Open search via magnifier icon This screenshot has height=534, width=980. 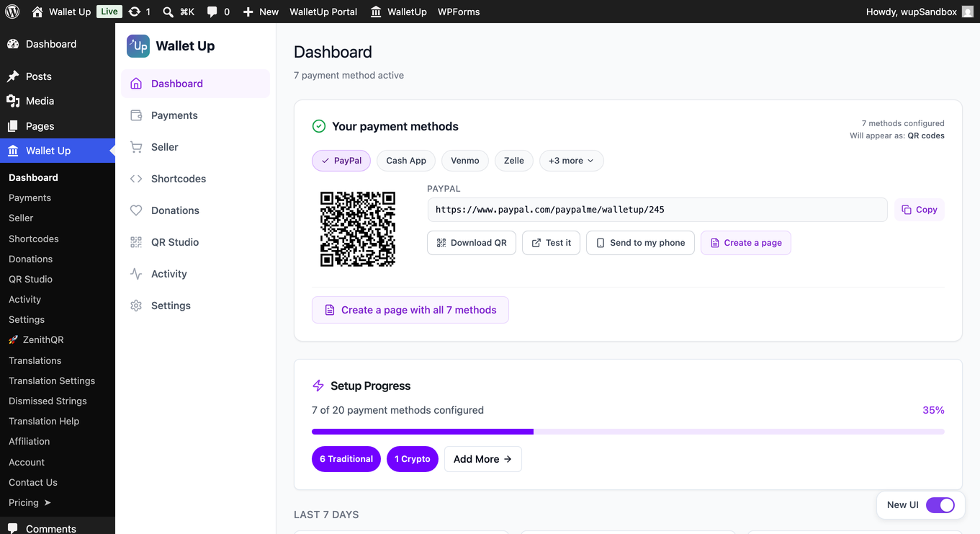(x=168, y=12)
